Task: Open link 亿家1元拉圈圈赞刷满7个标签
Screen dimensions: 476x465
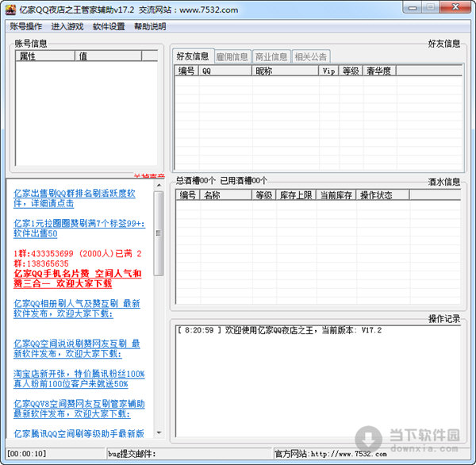Action: (79, 229)
